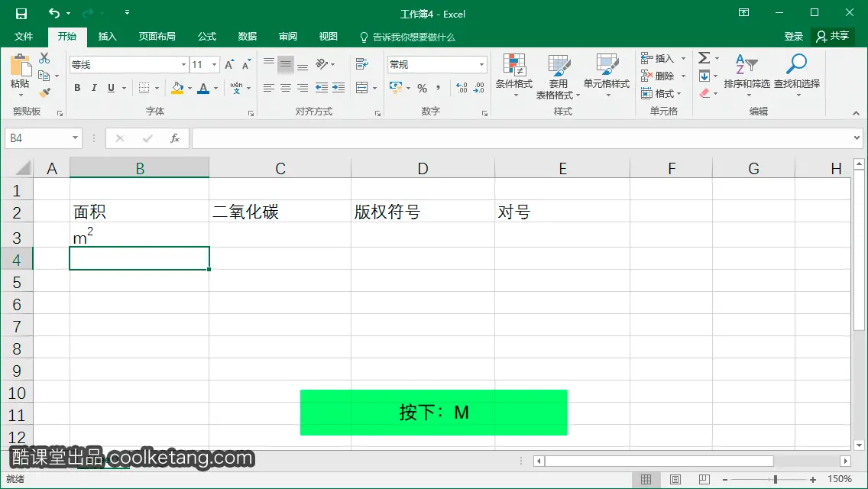Switch to Page Layout view in status bar
The height and width of the screenshot is (489, 868).
click(675, 479)
